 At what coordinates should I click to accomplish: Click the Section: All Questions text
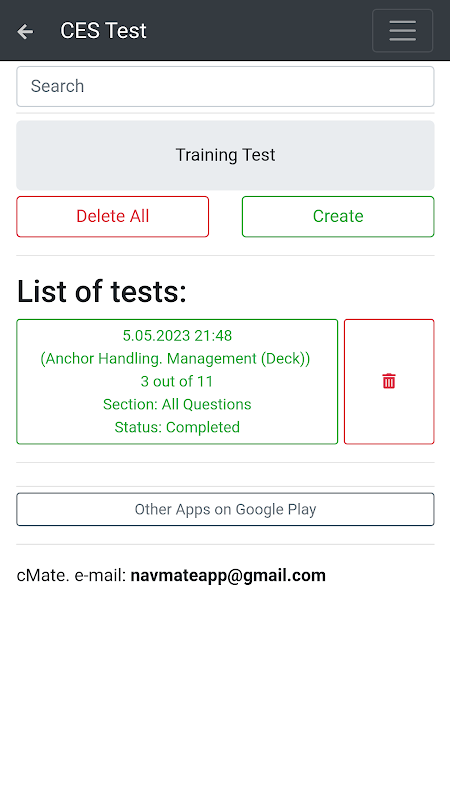[177, 404]
